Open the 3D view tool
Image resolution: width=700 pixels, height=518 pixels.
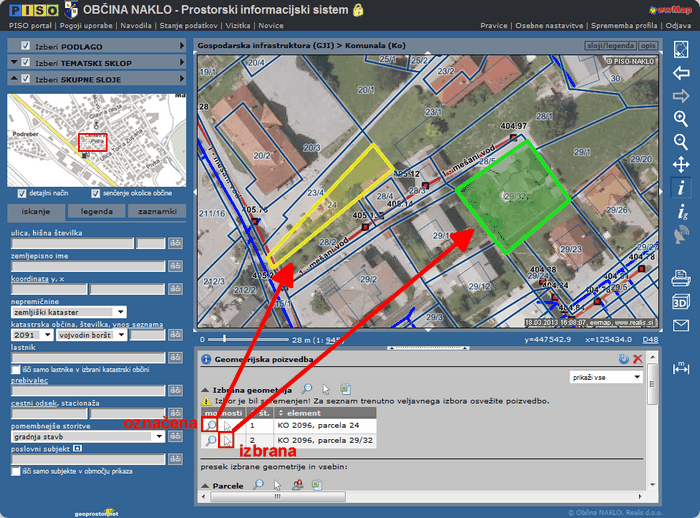[681, 301]
